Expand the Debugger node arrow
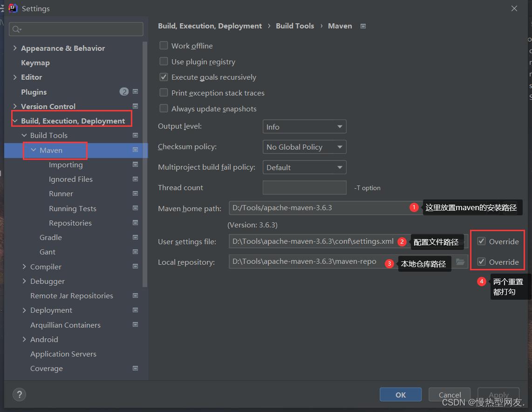Image resolution: width=532 pixels, height=412 pixels. coord(24,281)
